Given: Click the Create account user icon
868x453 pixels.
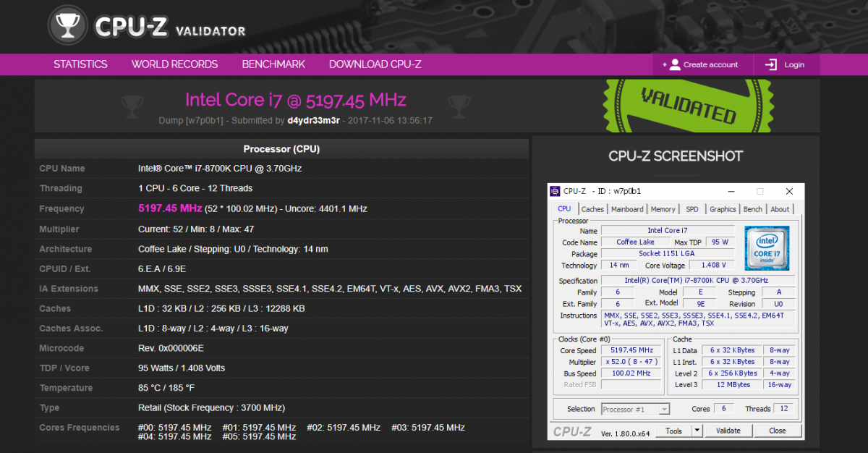Looking at the screenshot, I should point(675,64).
